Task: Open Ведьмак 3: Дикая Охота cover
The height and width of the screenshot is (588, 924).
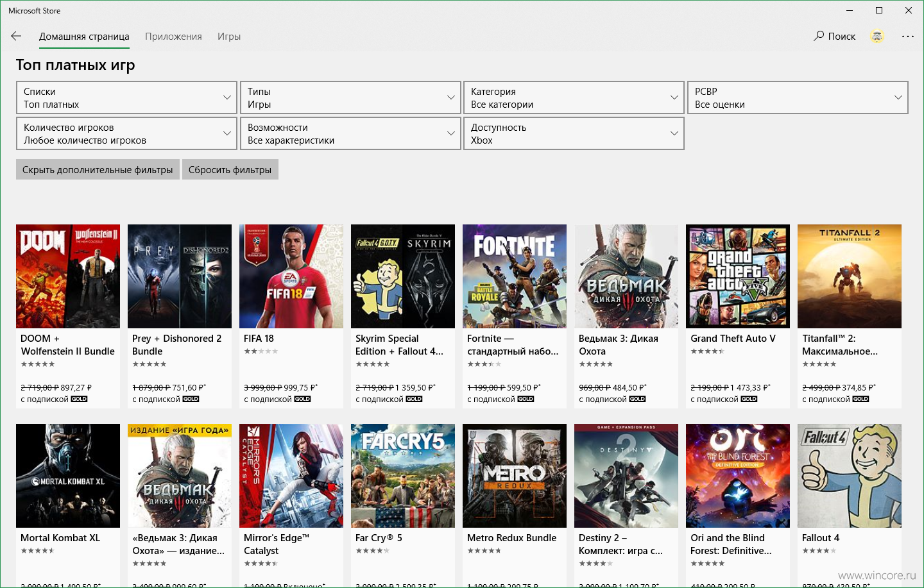Action: pyautogui.click(x=626, y=276)
